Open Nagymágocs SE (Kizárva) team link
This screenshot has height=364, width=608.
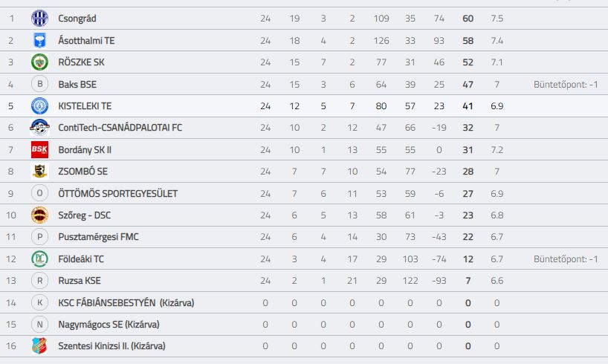tap(109, 325)
